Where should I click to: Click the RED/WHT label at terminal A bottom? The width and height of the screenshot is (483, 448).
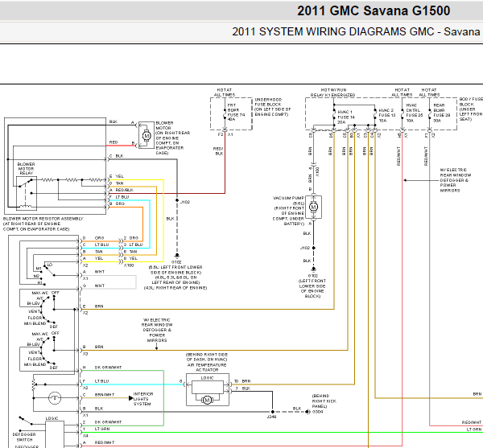pyautogui.click(x=105, y=442)
